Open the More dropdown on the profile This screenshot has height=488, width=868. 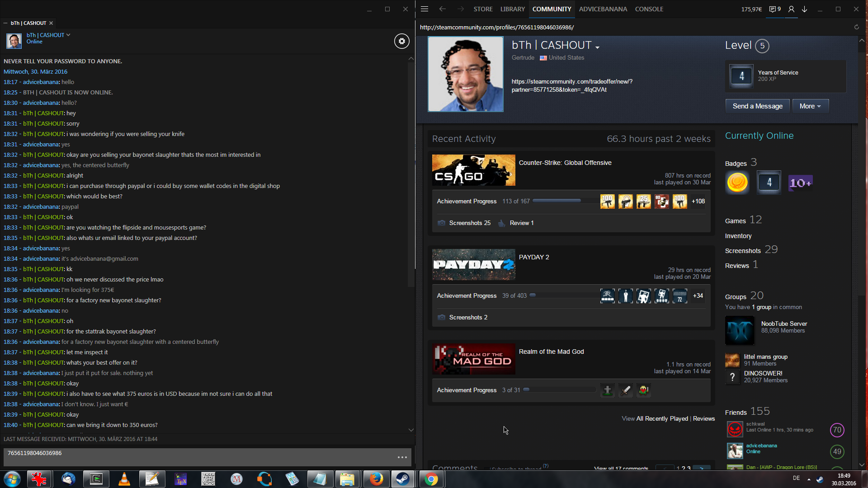(810, 106)
